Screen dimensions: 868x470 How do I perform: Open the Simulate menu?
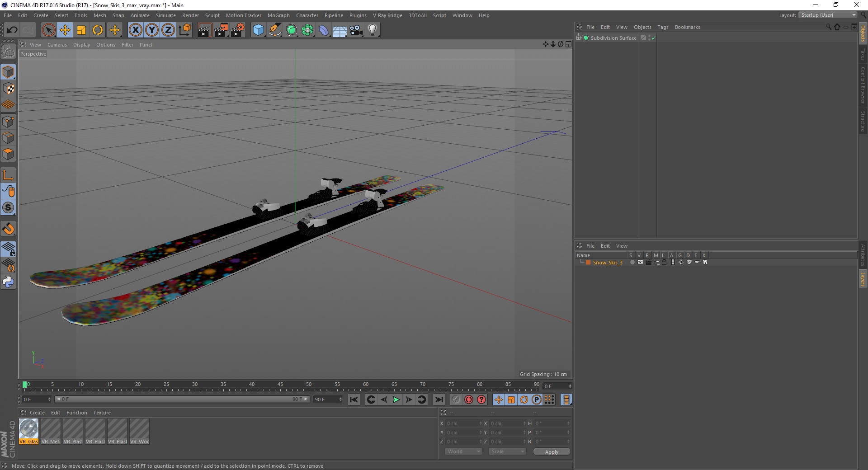tap(166, 15)
